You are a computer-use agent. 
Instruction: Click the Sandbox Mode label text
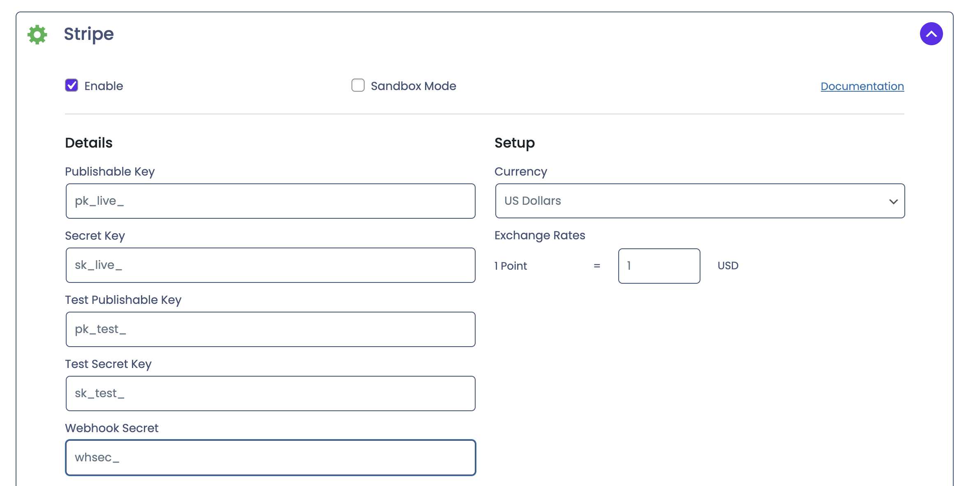point(413,86)
